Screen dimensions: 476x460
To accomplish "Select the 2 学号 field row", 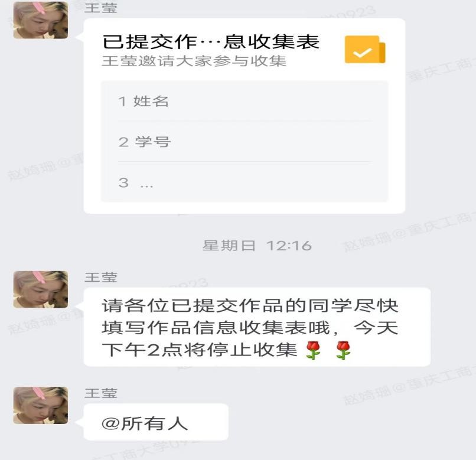I will point(244,142).
